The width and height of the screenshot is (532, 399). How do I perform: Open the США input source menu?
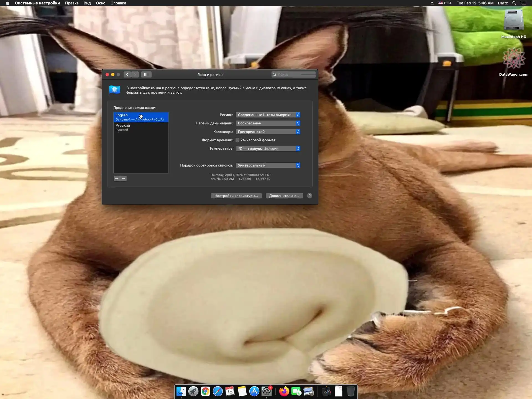pos(445,3)
